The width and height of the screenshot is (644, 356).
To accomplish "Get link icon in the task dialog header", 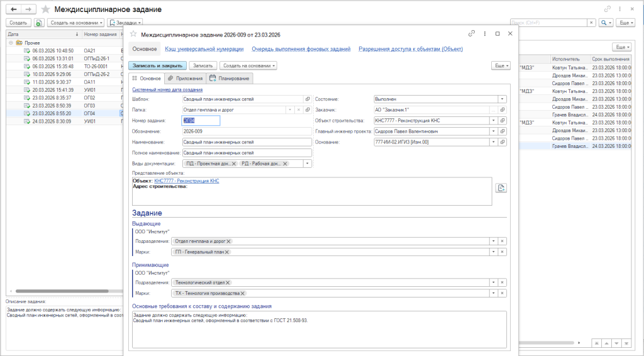I will [472, 34].
